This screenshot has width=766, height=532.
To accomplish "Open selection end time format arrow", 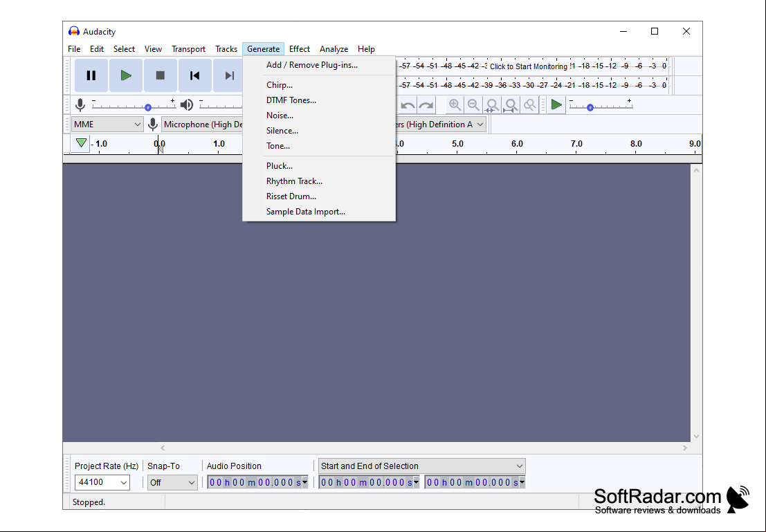I will tap(522, 483).
